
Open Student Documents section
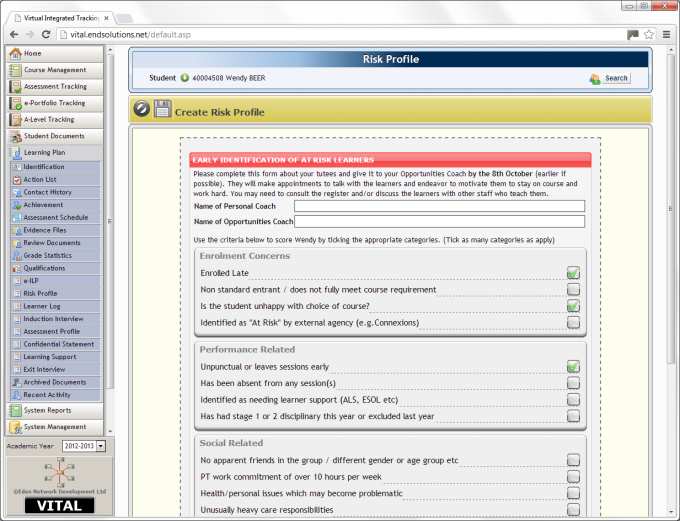55,136
